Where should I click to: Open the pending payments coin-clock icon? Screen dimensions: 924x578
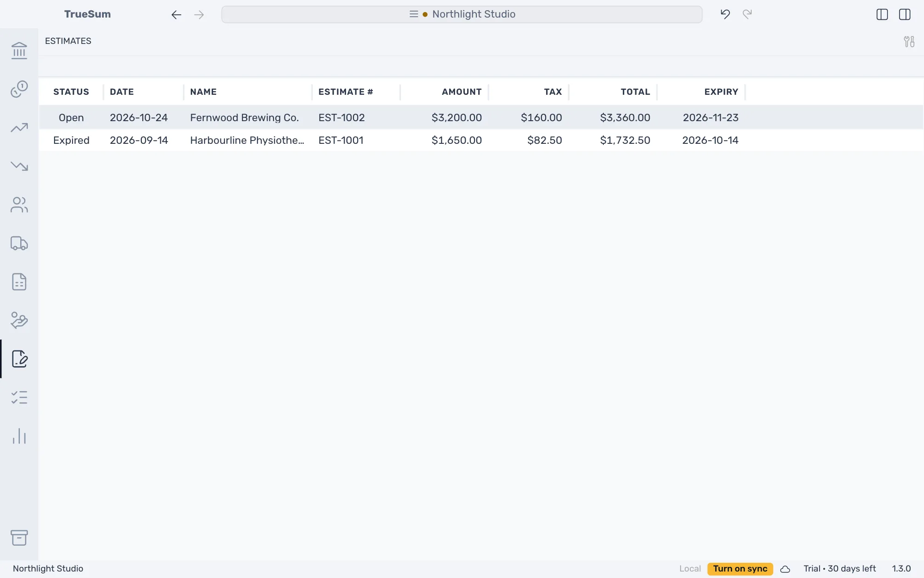(19, 89)
